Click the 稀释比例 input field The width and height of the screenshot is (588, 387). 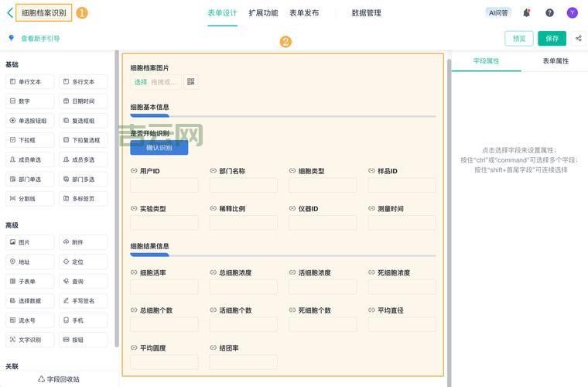click(x=244, y=223)
